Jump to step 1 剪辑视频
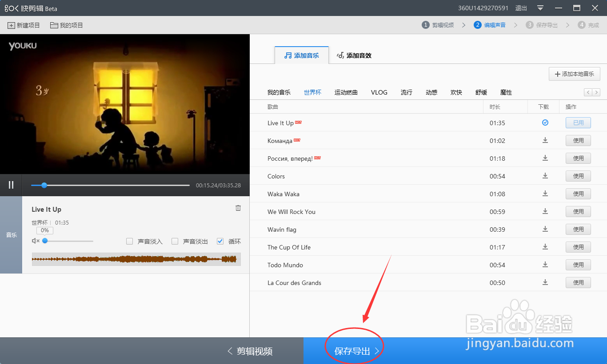Viewport: 607px width, 364px height. click(x=438, y=25)
